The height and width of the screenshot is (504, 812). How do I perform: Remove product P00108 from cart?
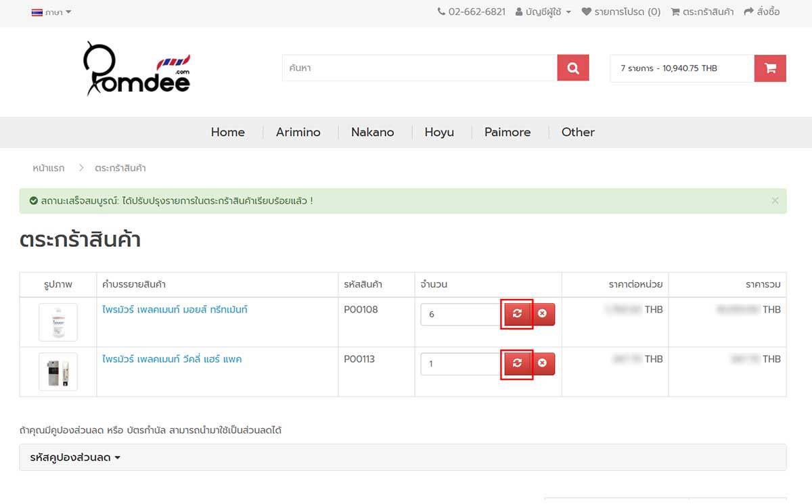tap(543, 314)
